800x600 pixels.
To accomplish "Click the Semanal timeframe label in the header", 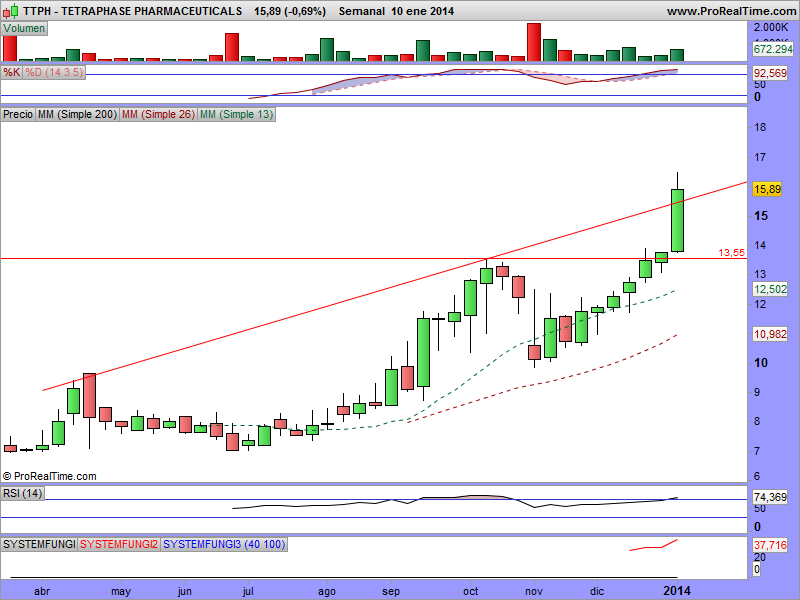I will click(362, 11).
